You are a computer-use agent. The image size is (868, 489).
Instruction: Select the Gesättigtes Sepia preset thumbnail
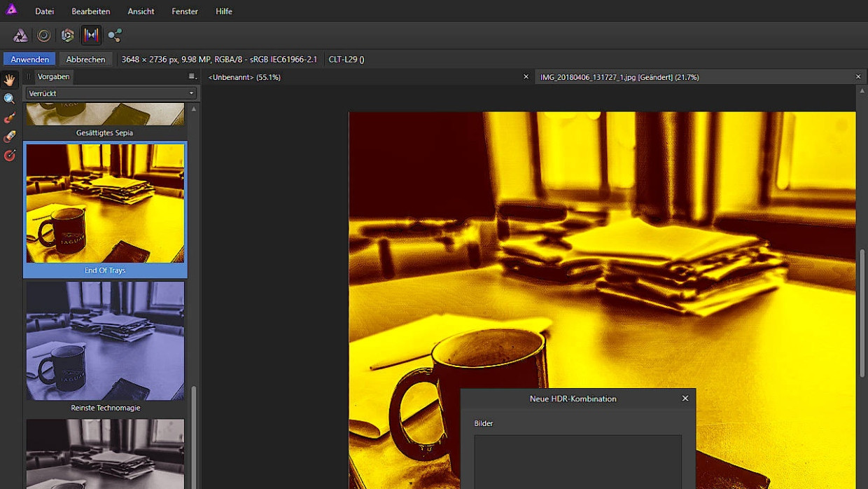tap(105, 114)
